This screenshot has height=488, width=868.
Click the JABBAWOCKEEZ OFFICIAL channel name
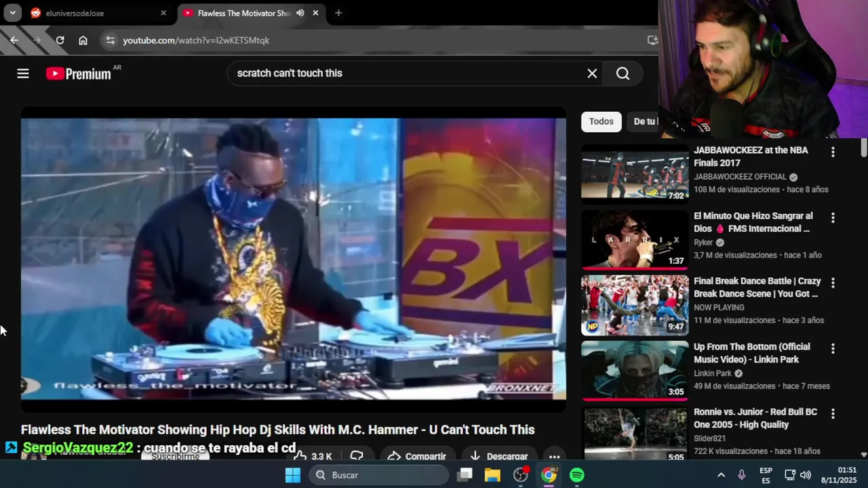[x=740, y=177]
